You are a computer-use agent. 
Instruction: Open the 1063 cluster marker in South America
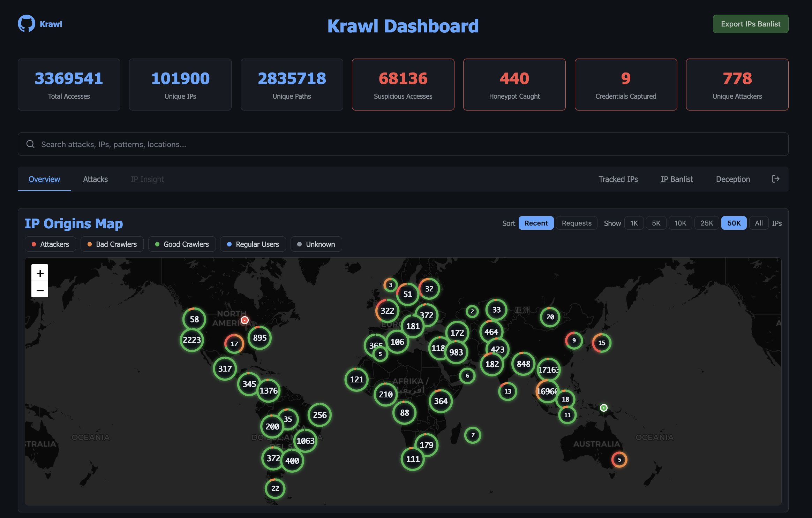(x=305, y=441)
